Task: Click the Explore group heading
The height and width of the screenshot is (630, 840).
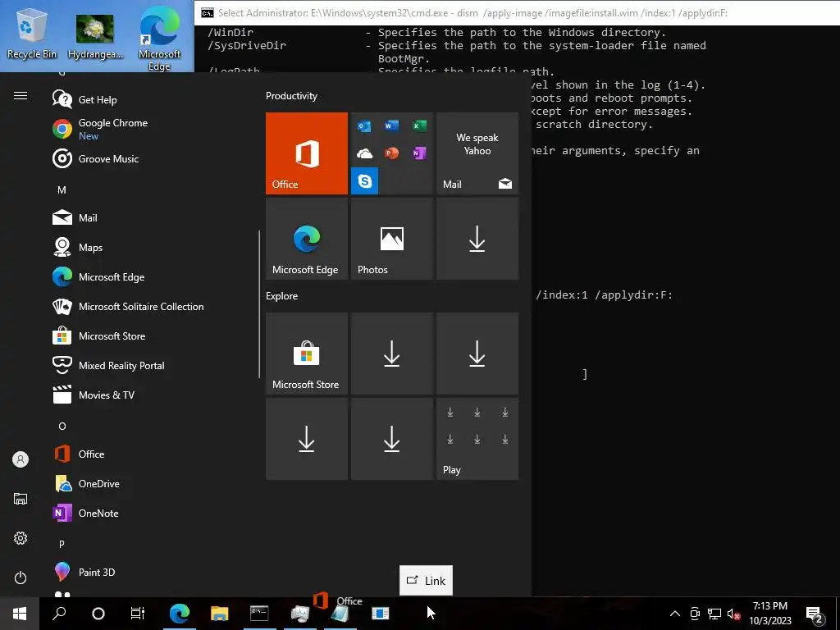Action: 282,295
